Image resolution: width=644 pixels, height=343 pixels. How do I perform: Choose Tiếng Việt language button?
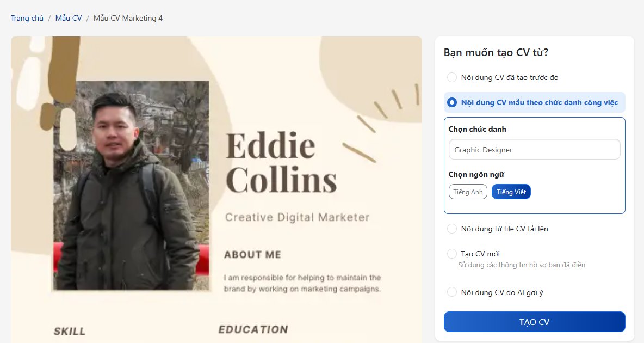point(511,192)
